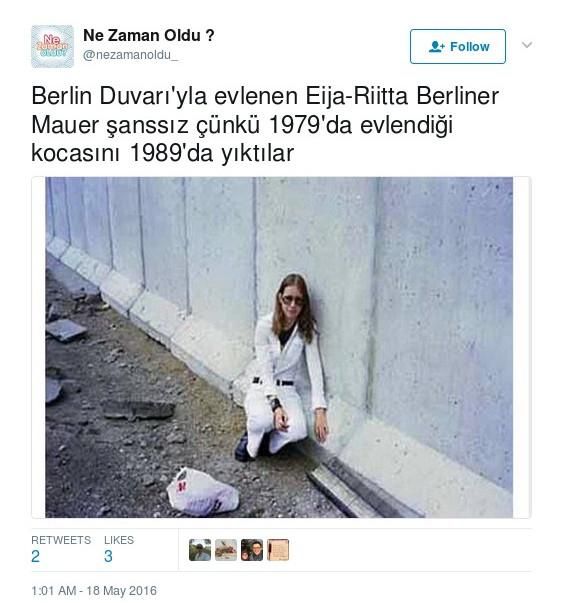561x603 pixels.
Task: Click the year 1989'da in tweet text
Action: coord(171,153)
